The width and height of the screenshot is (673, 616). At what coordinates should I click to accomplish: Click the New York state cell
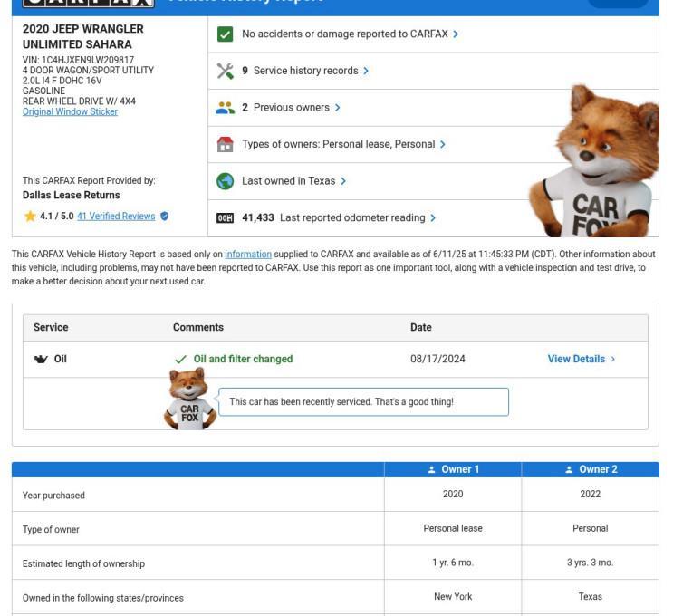coord(453,597)
